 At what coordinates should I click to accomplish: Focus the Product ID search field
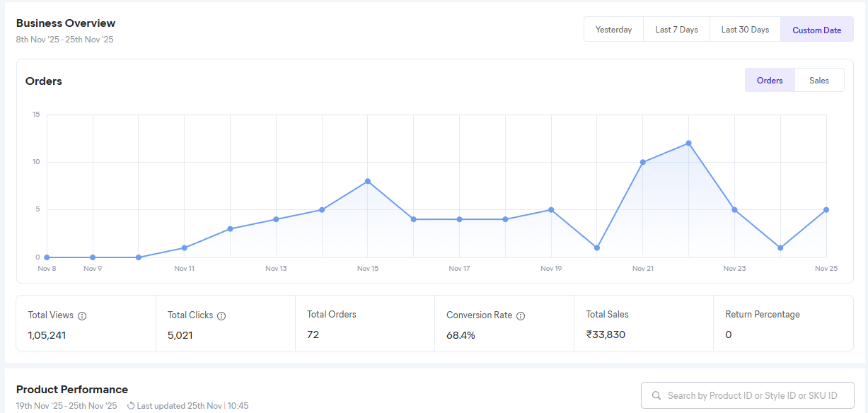[x=753, y=396]
